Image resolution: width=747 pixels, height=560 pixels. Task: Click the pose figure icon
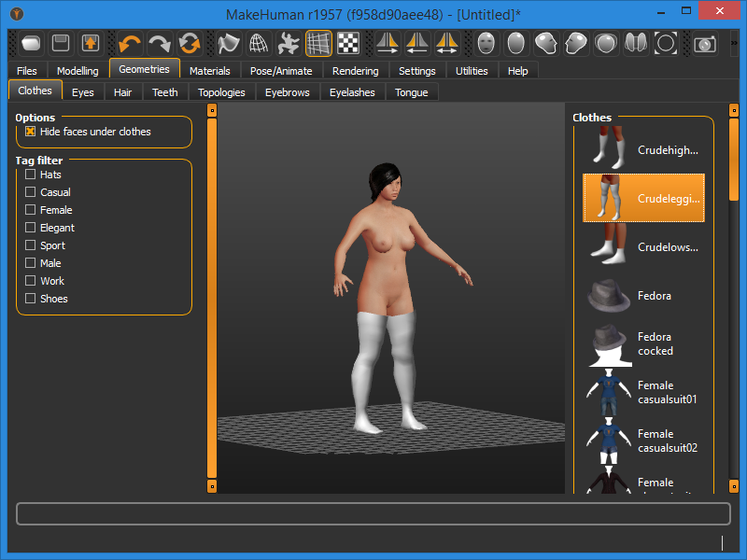[x=289, y=43]
